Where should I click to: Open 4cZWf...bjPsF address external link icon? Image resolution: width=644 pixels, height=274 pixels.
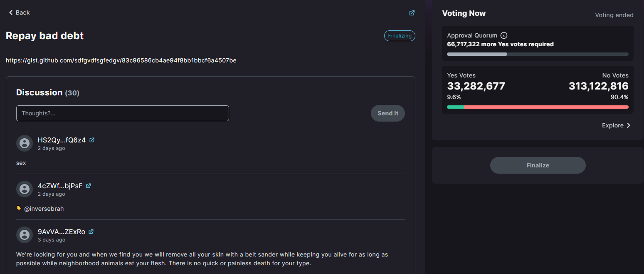coord(89,186)
